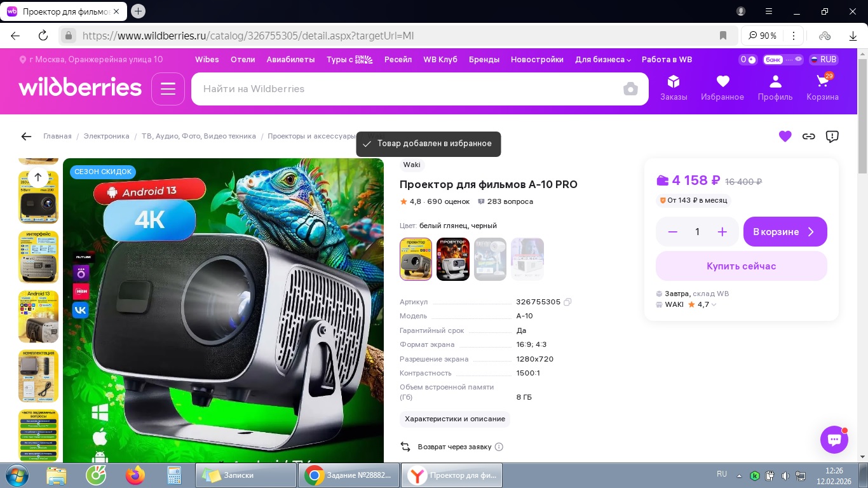Launch Firefox from the taskbar
Image resolution: width=868 pixels, height=488 pixels.
tap(135, 475)
